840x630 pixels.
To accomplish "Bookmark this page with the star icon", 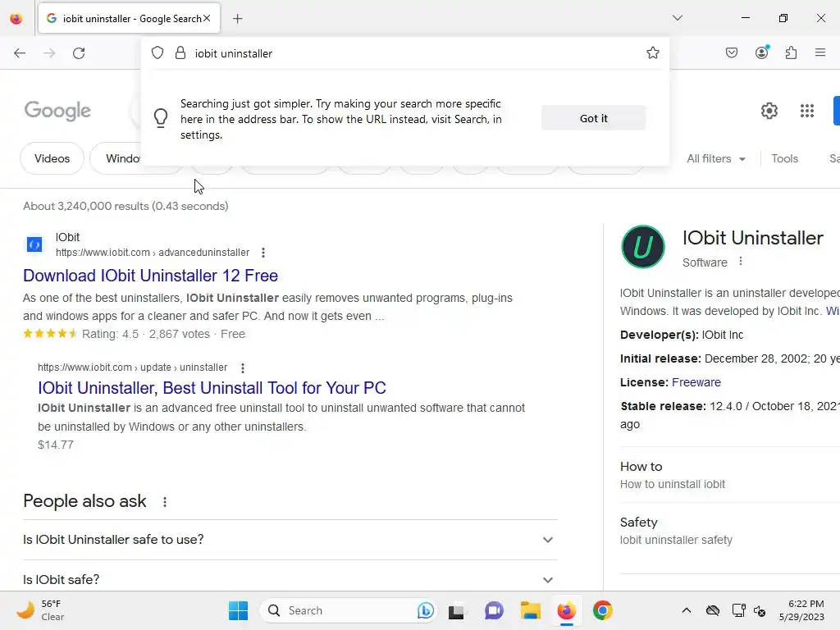I will (652, 52).
